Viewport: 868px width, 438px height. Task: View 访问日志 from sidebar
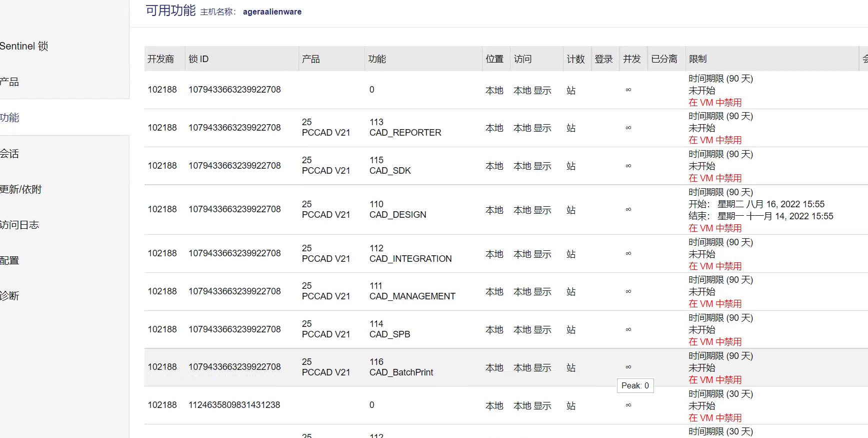tap(19, 225)
